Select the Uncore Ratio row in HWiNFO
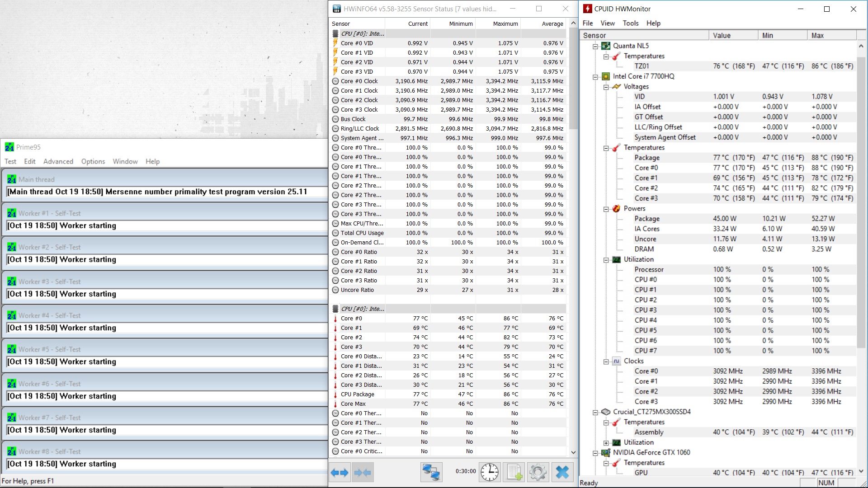868x488 pixels. (x=448, y=290)
